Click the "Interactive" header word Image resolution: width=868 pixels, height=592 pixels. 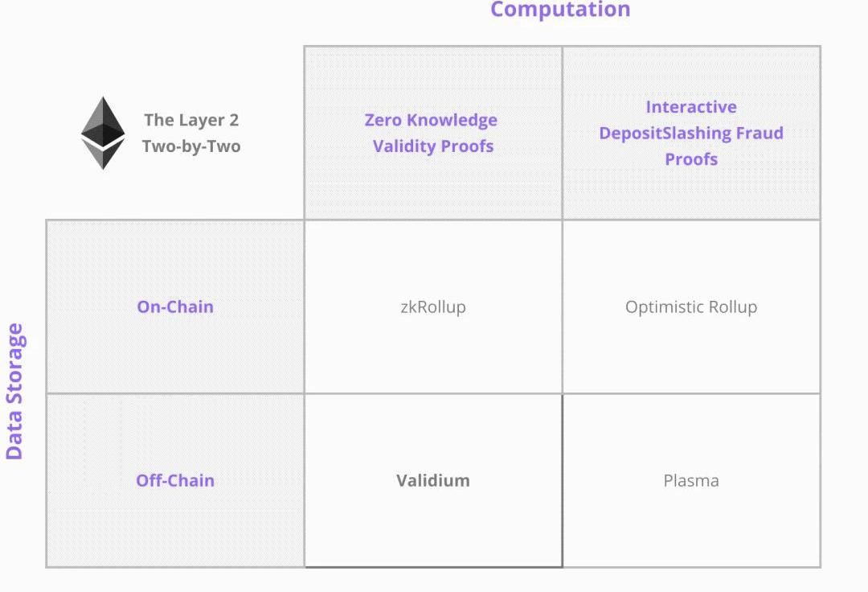[x=691, y=107]
